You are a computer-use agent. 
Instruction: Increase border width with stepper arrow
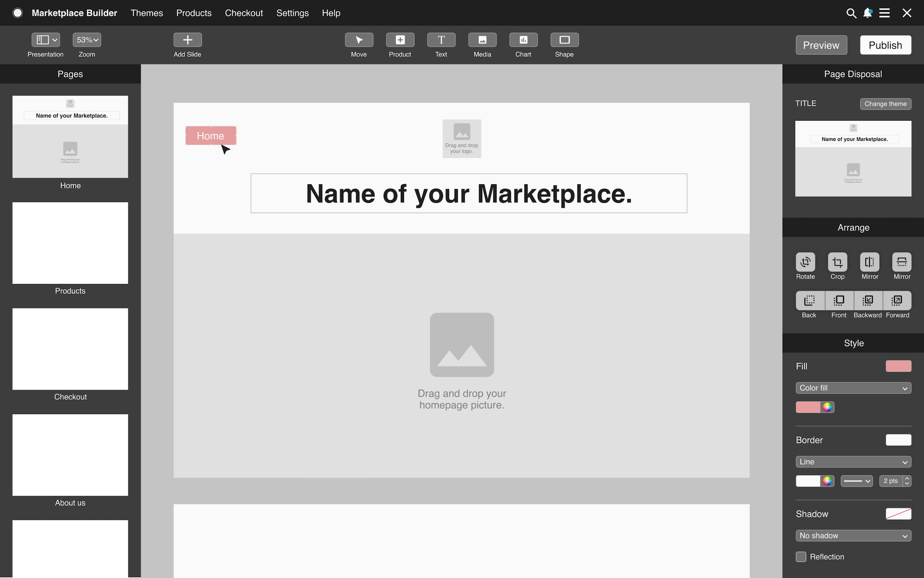click(x=907, y=478)
